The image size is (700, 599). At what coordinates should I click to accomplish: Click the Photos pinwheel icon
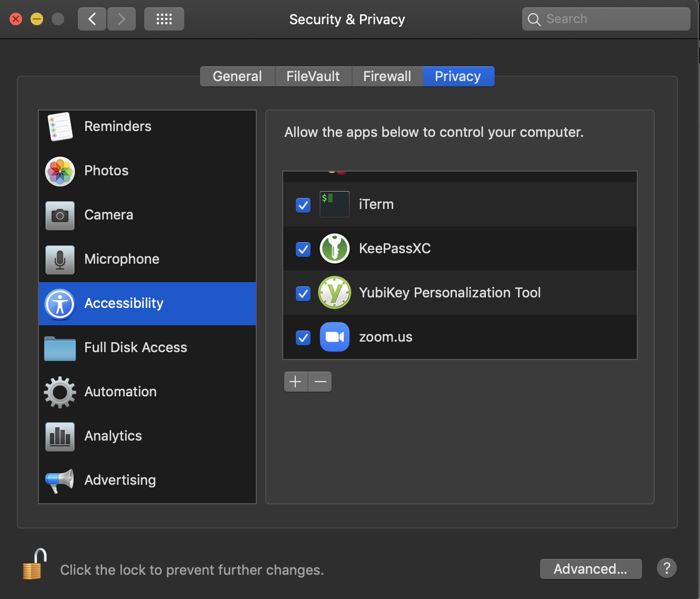59,171
